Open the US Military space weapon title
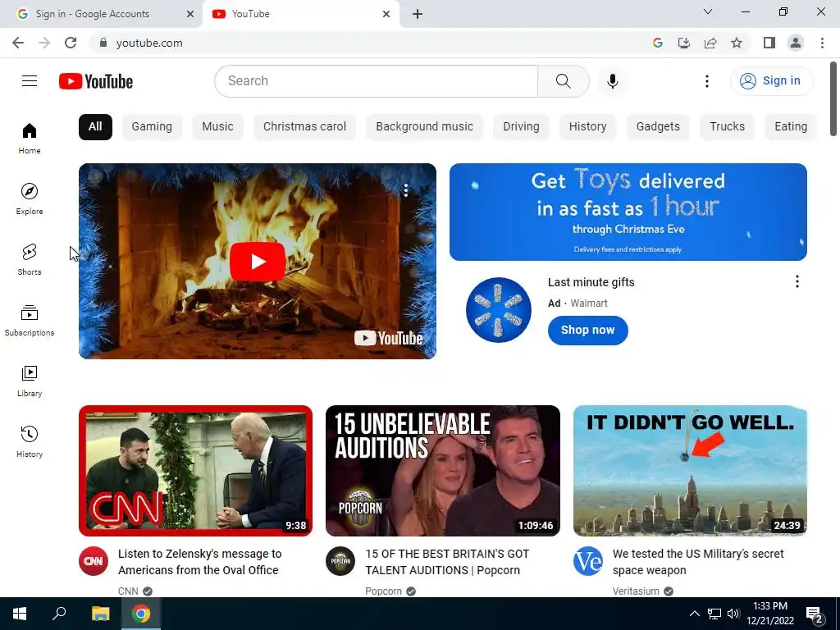Screen dimensions: 840x630 pyautogui.click(x=698, y=562)
